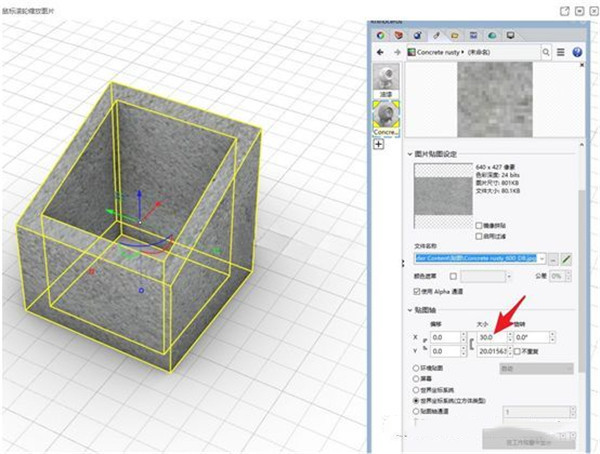The height and width of the screenshot is (454, 600).
Task: Open the color mask swatch dropdown arrow
Action: tap(509, 276)
